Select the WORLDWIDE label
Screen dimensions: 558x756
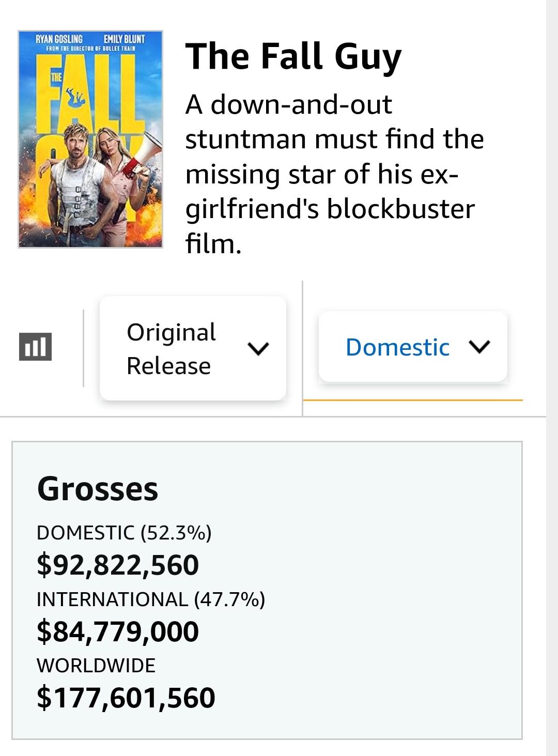[x=96, y=665]
